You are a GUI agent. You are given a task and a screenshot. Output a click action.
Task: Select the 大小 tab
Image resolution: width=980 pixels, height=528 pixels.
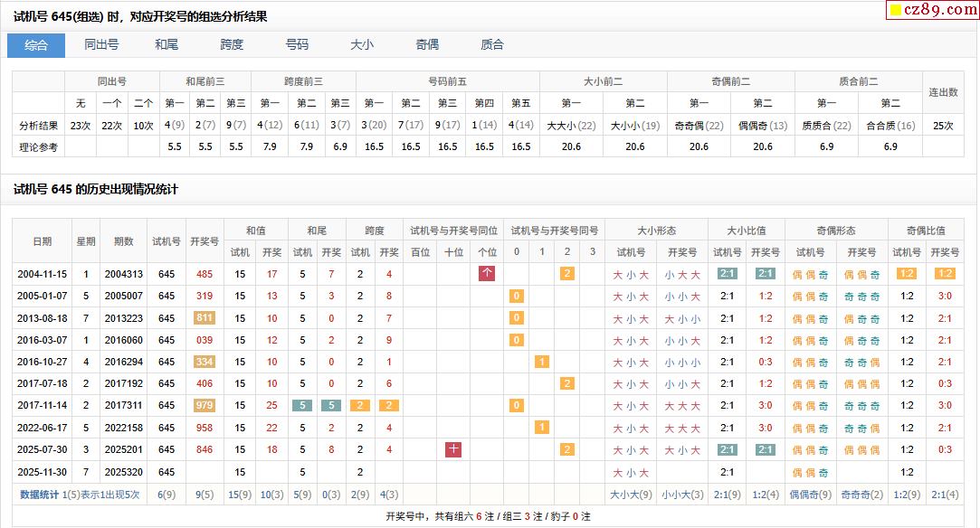(362, 45)
